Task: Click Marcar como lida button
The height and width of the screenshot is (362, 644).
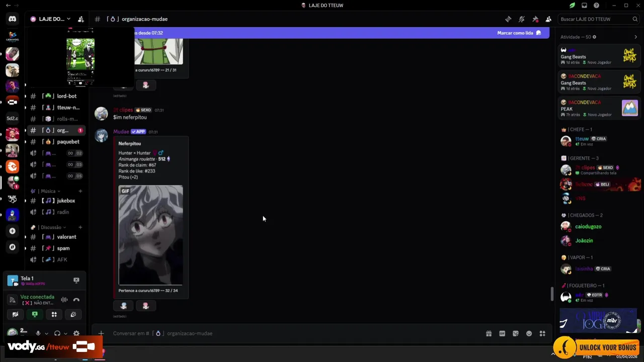Action: point(519,33)
